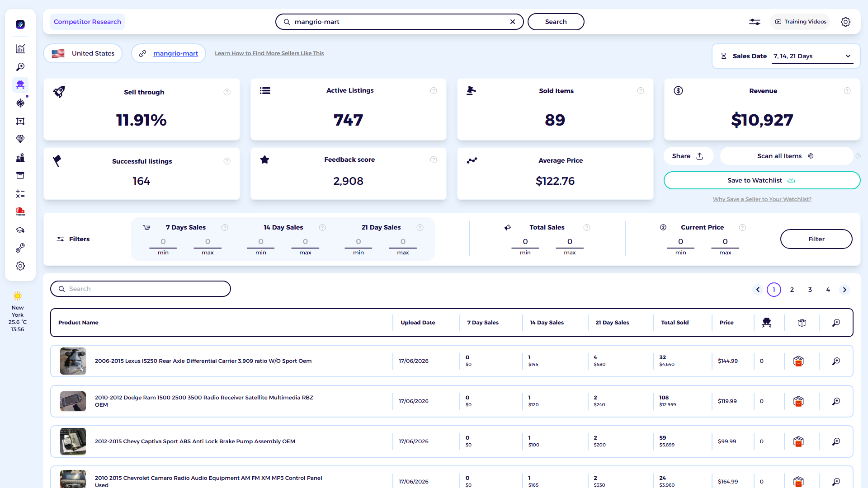Focus the Total Sales min field
This screenshot has width=868, height=488.
tap(525, 242)
